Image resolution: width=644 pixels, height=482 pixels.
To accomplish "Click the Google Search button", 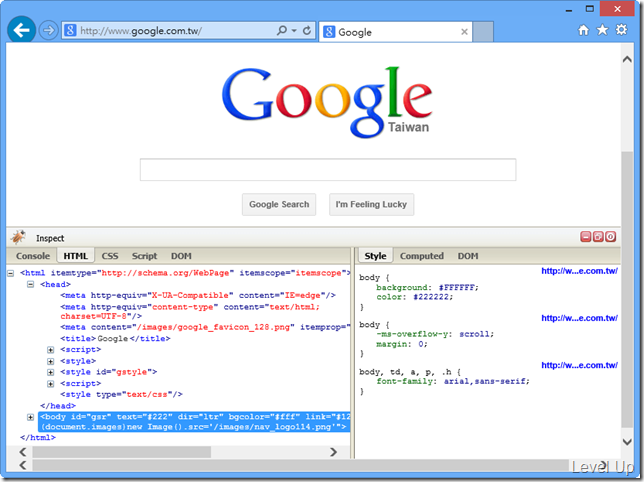I will [279, 204].
